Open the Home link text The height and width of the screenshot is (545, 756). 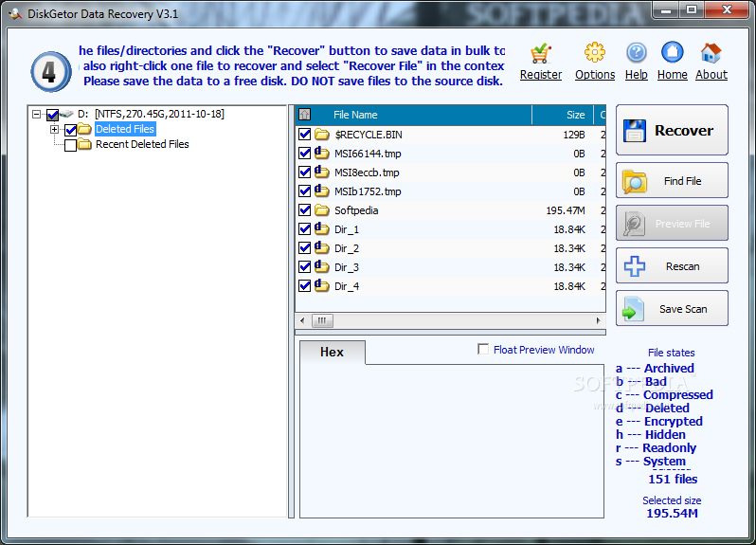(672, 75)
